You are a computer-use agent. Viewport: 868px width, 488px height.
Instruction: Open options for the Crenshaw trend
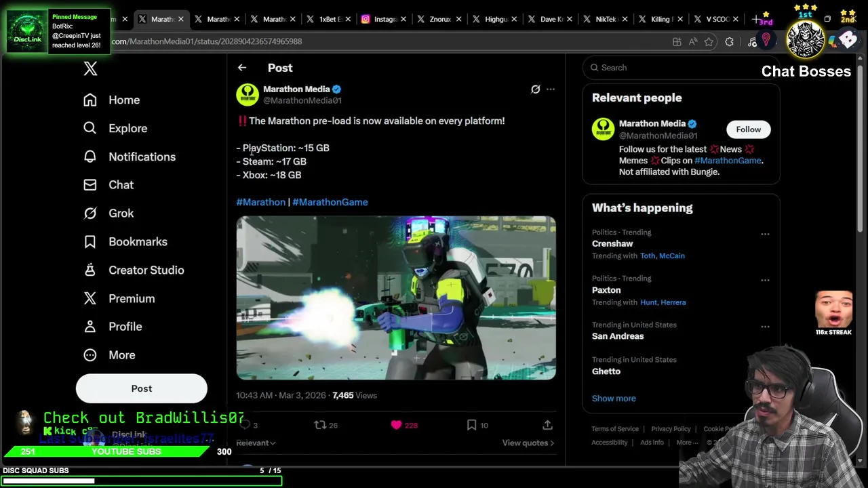coord(765,234)
